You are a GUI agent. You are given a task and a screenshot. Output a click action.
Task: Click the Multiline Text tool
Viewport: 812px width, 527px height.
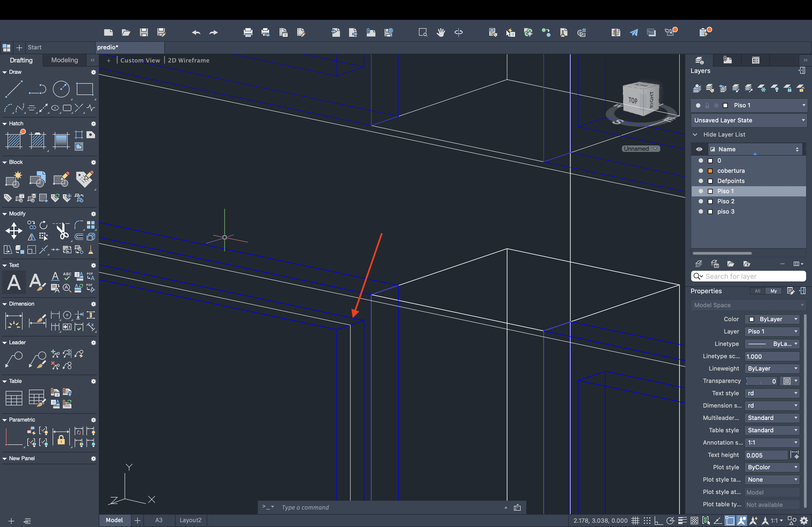[x=14, y=282]
